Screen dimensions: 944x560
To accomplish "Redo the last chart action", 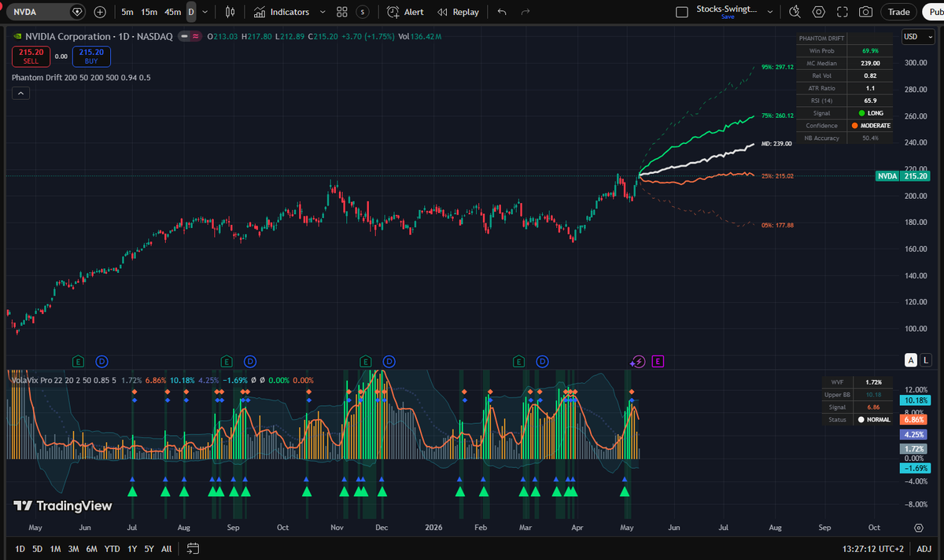I will [525, 12].
